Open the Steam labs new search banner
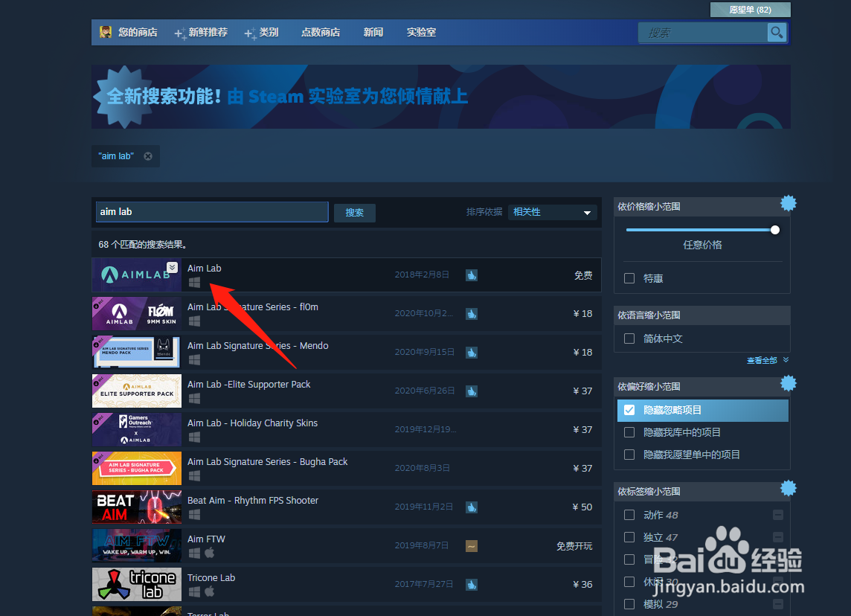This screenshot has height=616, width=851. 440,97
